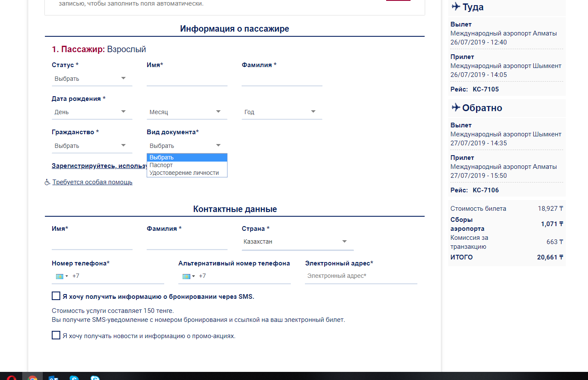Image resolution: width=588 pixels, height=380 pixels.
Task: Click the contact Фамилия field
Action: (187, 242)
